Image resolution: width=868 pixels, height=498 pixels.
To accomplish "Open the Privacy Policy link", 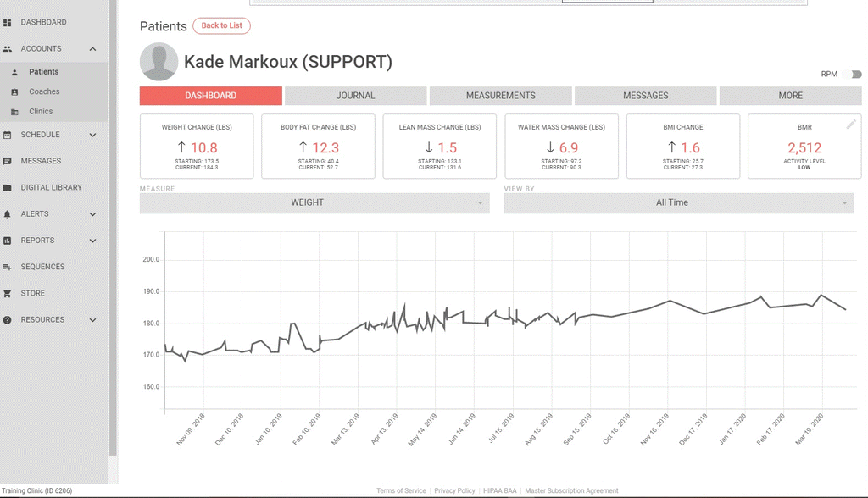I will pyautogui.click(x=454, y=491).
